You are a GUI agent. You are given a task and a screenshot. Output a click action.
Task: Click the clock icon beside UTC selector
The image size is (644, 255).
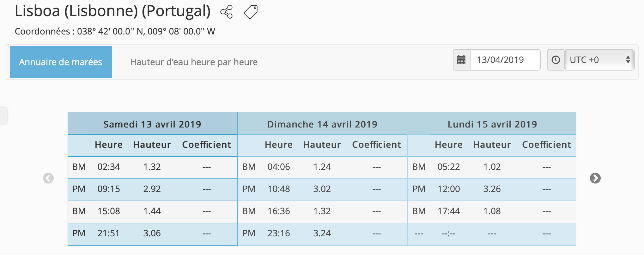(556, 60)
